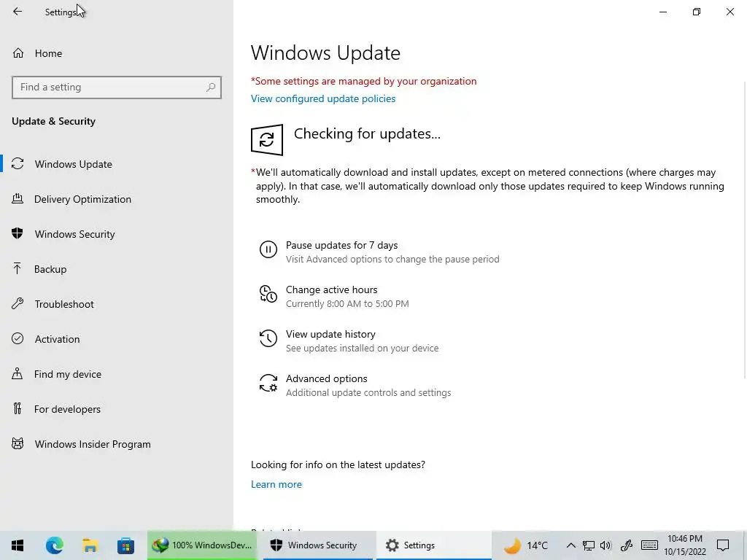
Task: Switch to Windows Security taskbar window
Action: [x=317, y=545]
